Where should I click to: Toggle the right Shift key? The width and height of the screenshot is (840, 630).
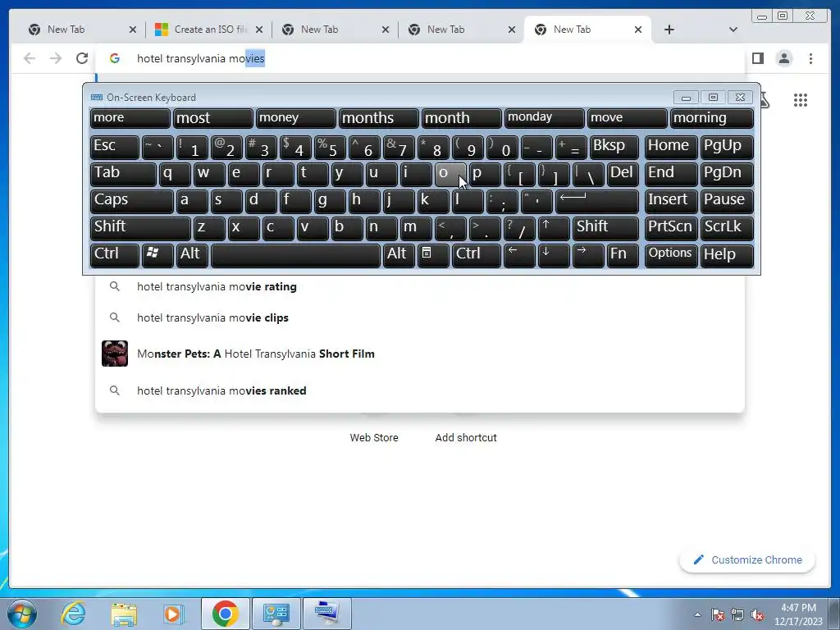click(x=605, y=228)
